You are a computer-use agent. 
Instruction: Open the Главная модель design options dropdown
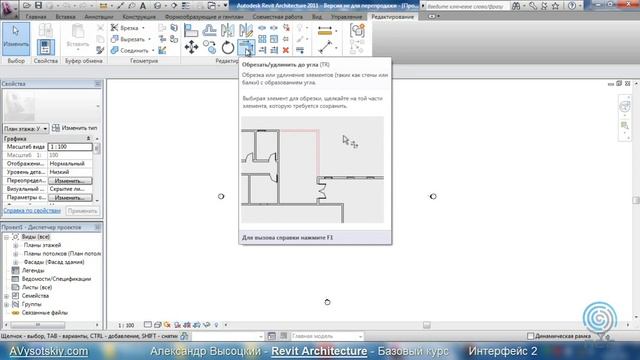click(x=327, y=336)
